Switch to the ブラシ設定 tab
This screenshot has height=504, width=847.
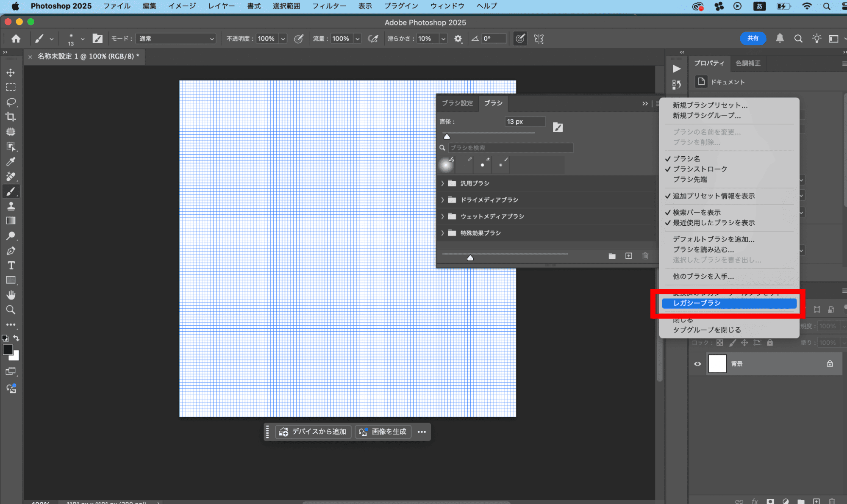pos(457,103)
